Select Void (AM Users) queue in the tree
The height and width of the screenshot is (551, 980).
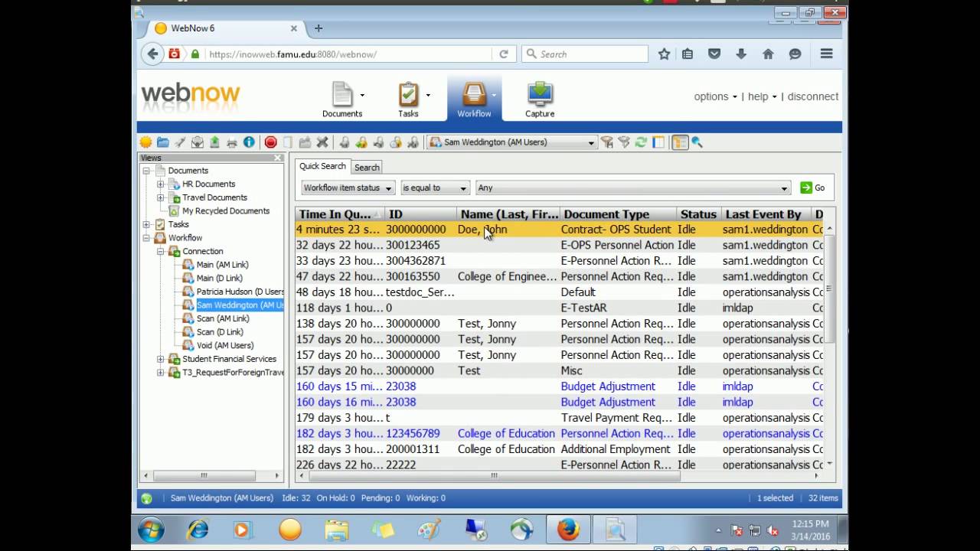click(x=225, y=345)
